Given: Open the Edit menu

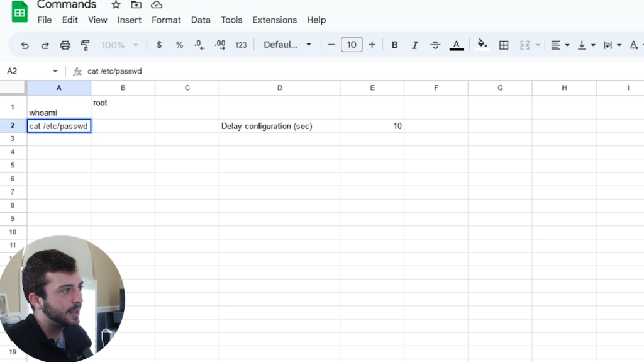Looking at the screenshot, I should pos(70,20).
